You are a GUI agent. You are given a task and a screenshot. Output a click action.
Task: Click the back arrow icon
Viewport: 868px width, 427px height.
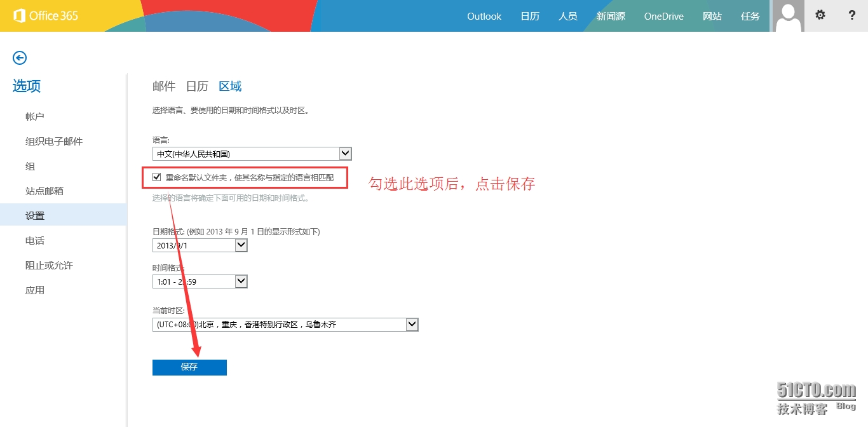[20, 58]
